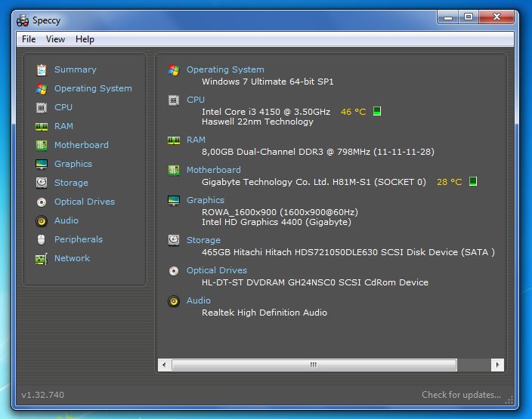Image resolution: width=532 pixels, height=419 pixels.
Task: Click the Summary clipboard icon in sidebar
Action: (42, 69)
